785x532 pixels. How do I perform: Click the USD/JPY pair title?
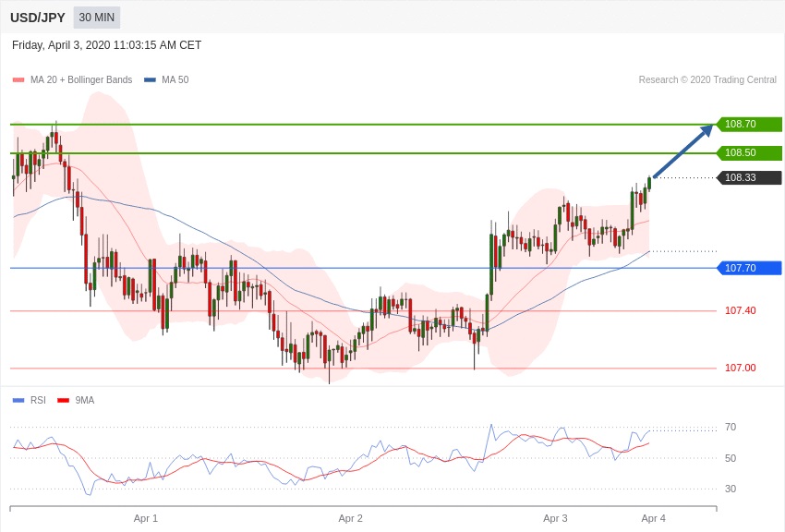click(38, 18)
